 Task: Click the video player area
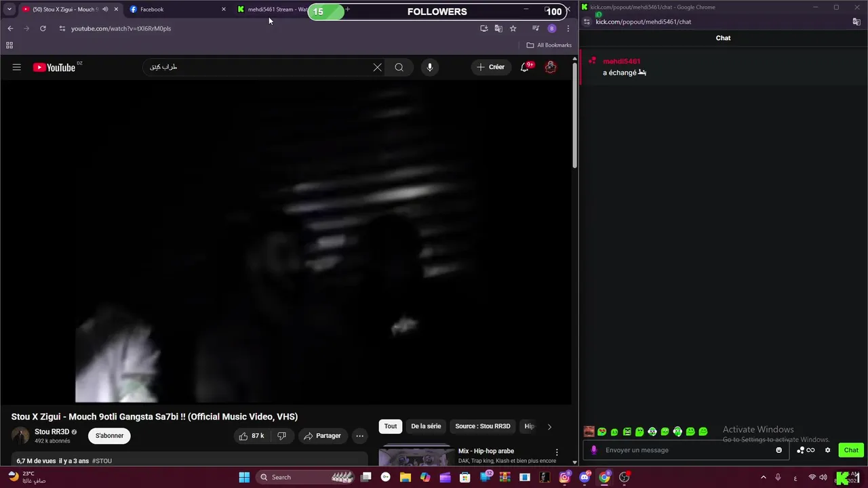(285, 242)
